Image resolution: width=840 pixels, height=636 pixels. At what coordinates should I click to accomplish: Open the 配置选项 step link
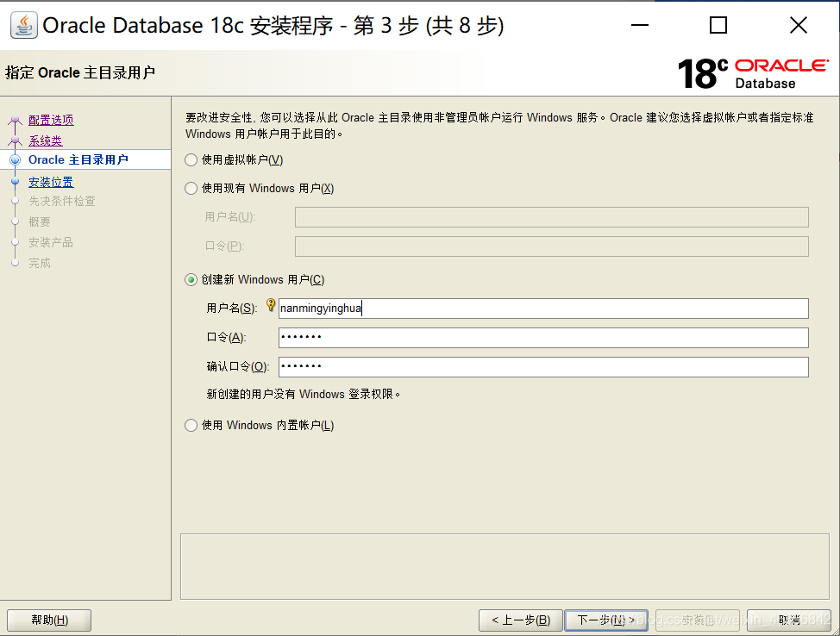(51, 120)
